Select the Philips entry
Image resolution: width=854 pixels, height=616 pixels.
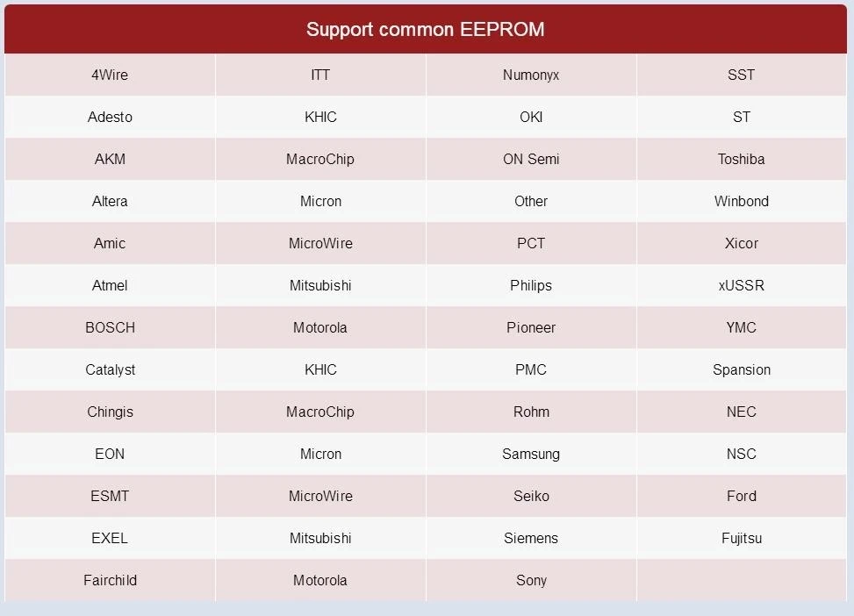pos(531,285)
